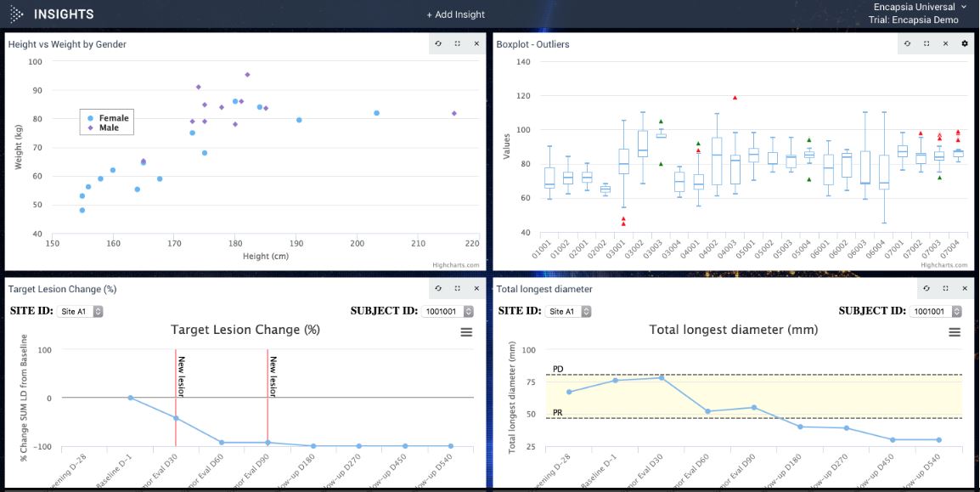Open the Encapsia Universal account dropdown

point(921,8)
